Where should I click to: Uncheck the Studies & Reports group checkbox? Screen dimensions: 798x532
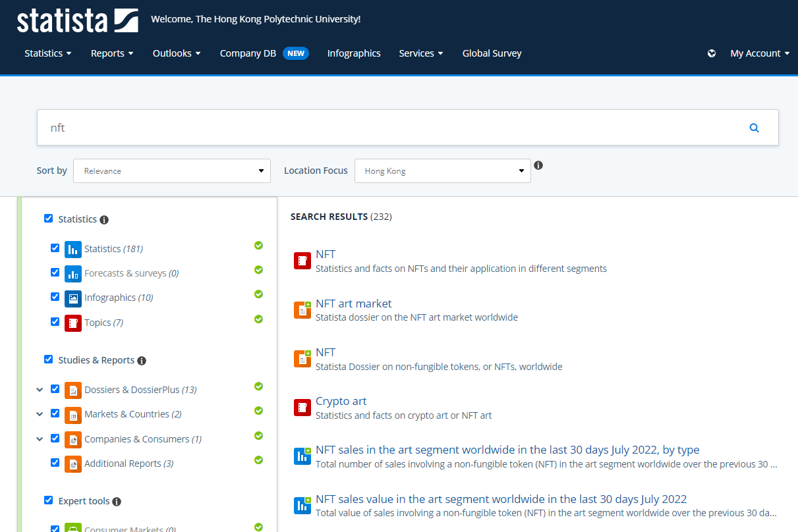pos(48,359)
